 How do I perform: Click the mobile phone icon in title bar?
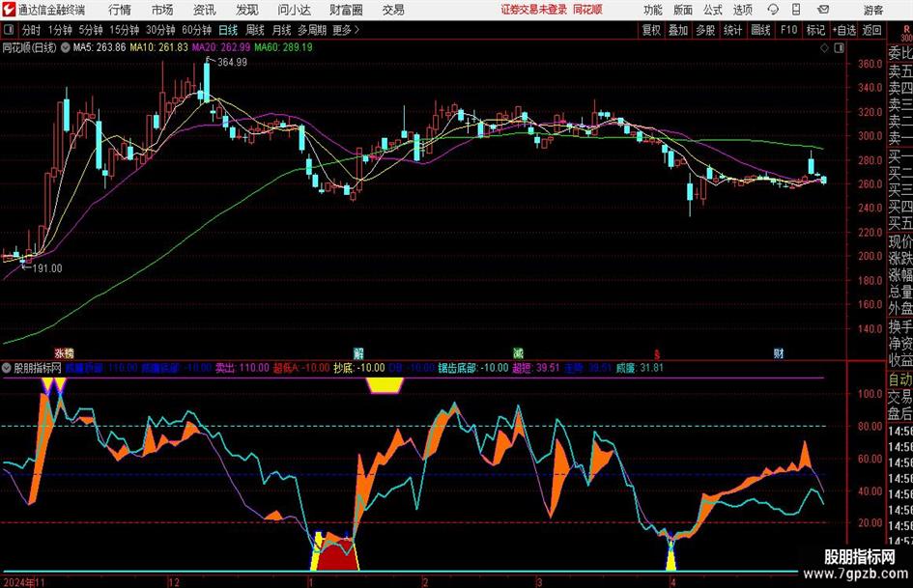point(796,10)
